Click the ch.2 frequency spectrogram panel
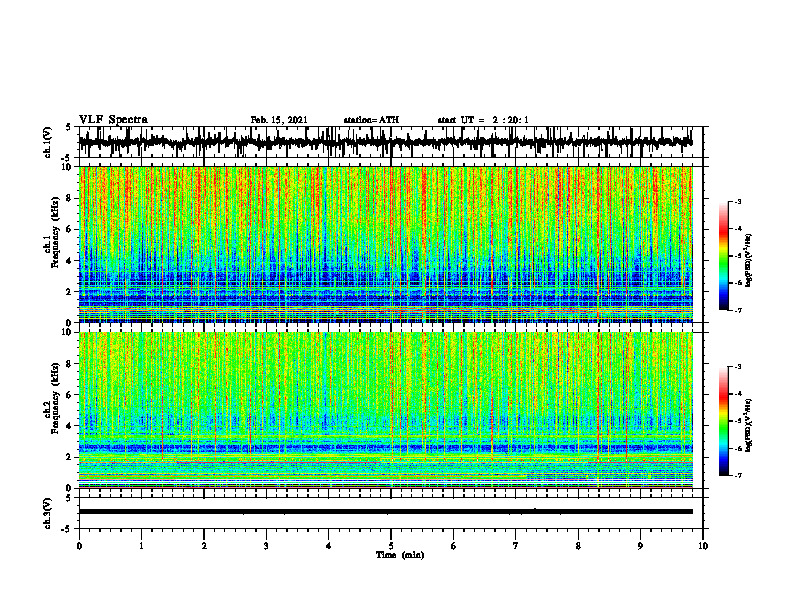The height and width of the screenshot is (612, 792). (386, 410)
